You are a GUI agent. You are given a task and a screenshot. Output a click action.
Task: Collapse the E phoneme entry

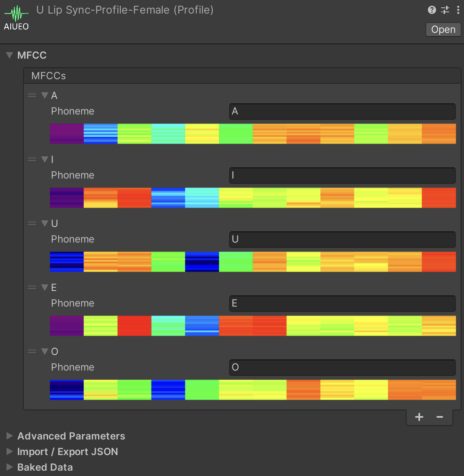pos(45,288)
